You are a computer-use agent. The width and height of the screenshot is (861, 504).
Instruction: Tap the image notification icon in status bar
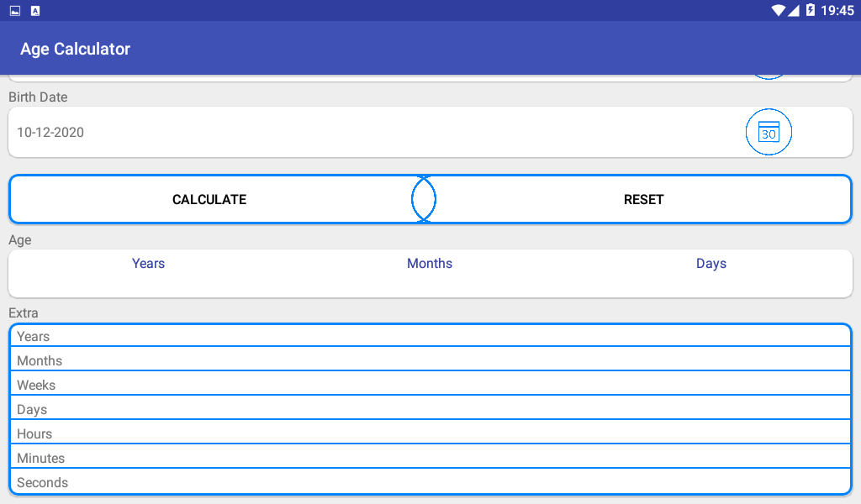(15, 10)
